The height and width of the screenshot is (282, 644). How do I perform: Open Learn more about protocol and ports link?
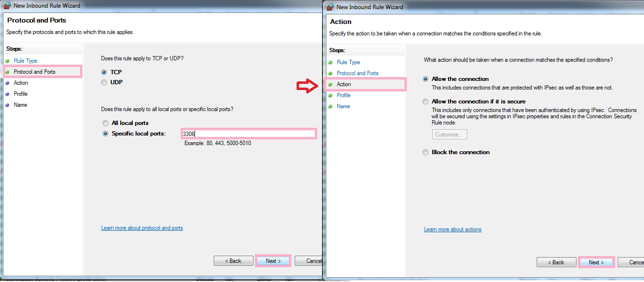tap(142, 228)
